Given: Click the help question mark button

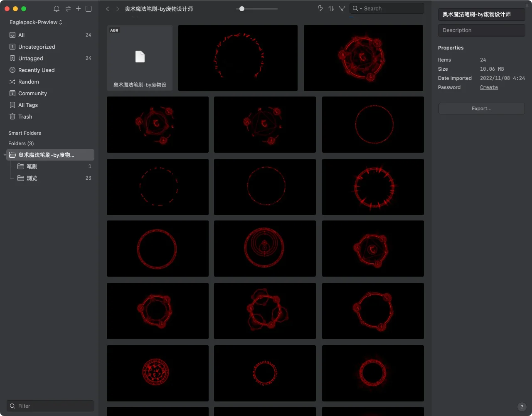Looking at the screenshot, I should point(522,407).
